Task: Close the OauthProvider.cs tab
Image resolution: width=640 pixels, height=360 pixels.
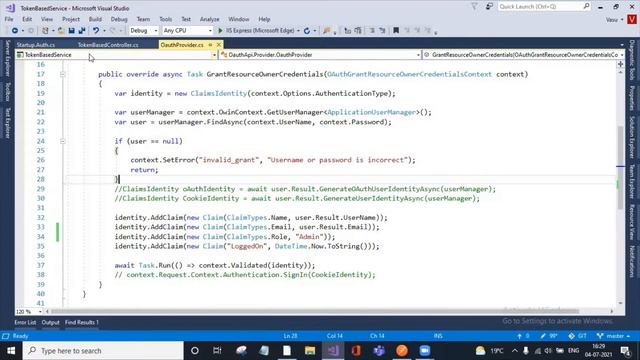Action: click(x=219, y=44)
